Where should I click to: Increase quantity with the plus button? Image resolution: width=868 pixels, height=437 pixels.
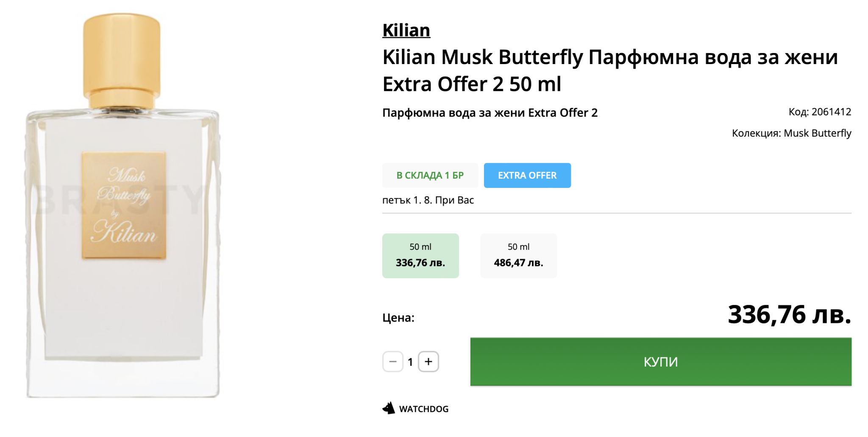tap(428, 362)
